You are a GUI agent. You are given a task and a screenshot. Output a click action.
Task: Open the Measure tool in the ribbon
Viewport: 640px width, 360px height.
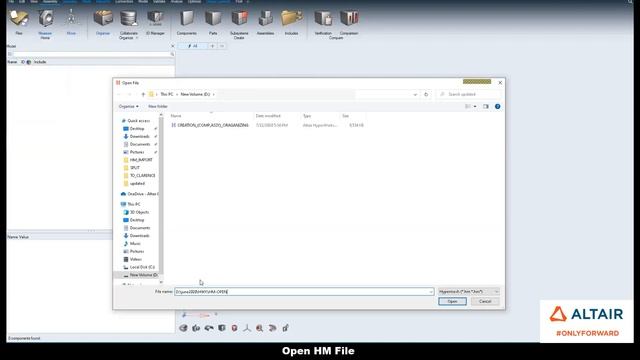click(45, 19)
